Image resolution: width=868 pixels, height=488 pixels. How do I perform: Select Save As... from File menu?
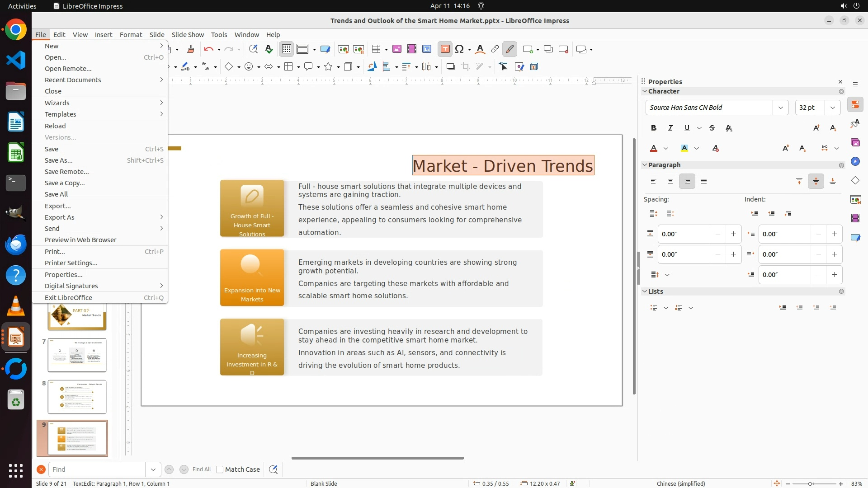(x=58, y=160)
